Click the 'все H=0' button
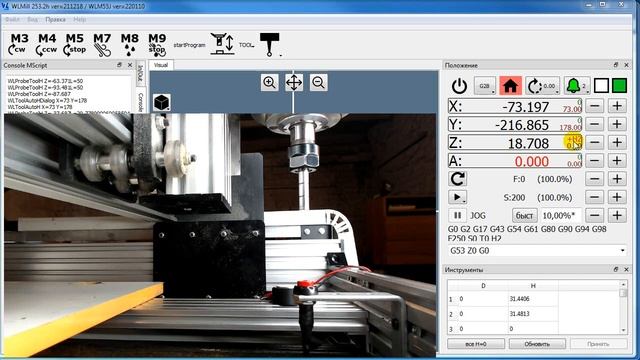 pyautogui.click(x=476, y=344)
